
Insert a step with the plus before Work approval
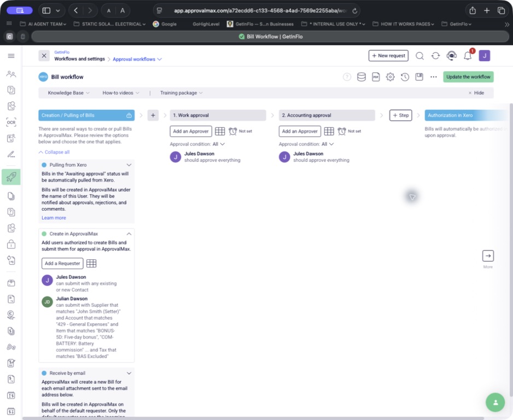153,115
